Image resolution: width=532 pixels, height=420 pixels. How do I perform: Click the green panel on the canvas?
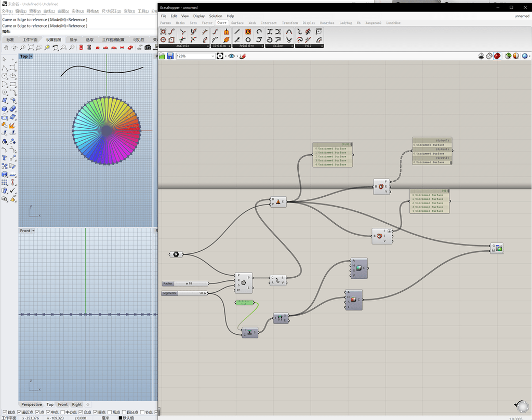click(x=246, y=302)
